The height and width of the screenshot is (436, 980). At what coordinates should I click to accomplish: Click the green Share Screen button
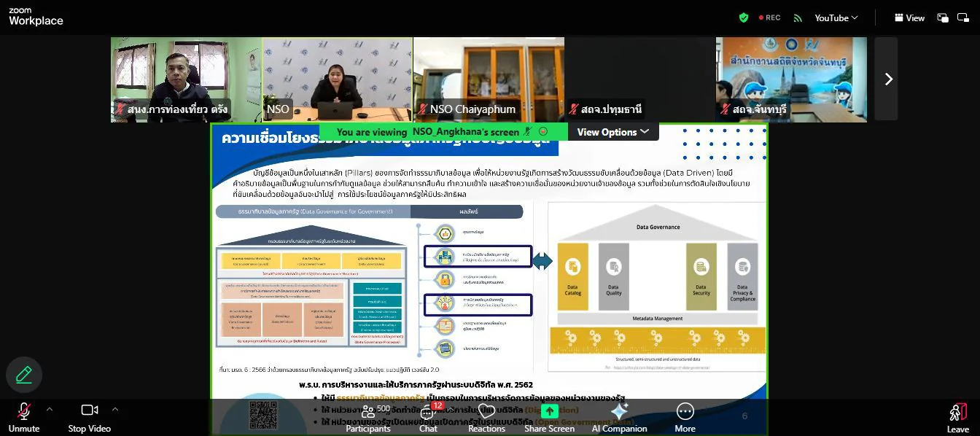(549, 418)
